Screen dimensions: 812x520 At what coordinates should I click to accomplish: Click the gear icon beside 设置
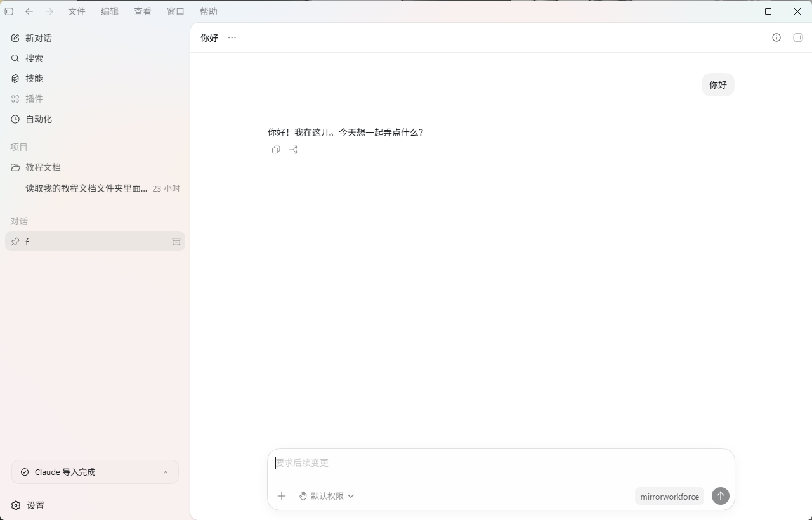16,505
